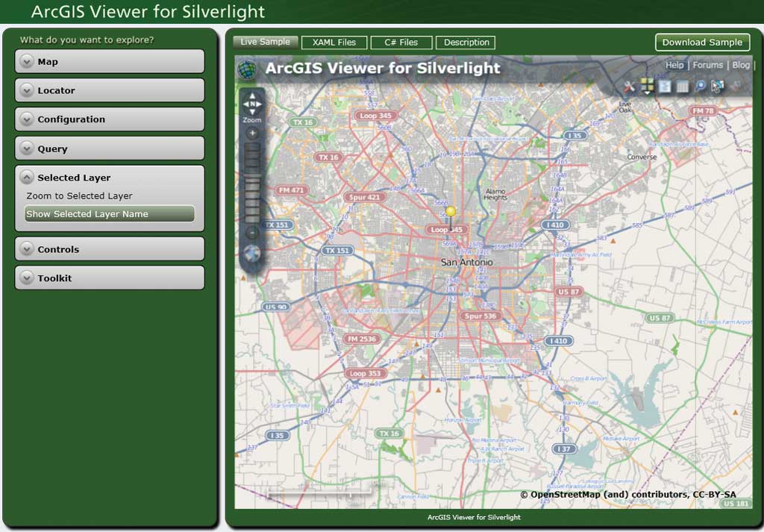Screen dimensions: 764x532
Task: Click the OpenStreetMap contributors attribution text
Action: (x=628, y=495)
